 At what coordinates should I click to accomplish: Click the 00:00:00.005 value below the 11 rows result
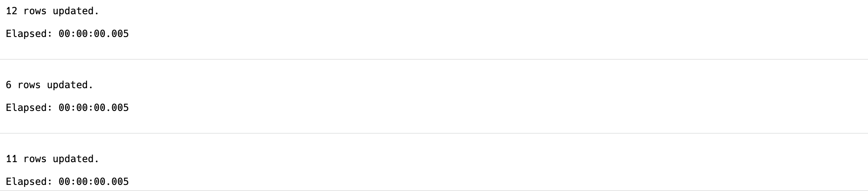click(x=93, y=182)
